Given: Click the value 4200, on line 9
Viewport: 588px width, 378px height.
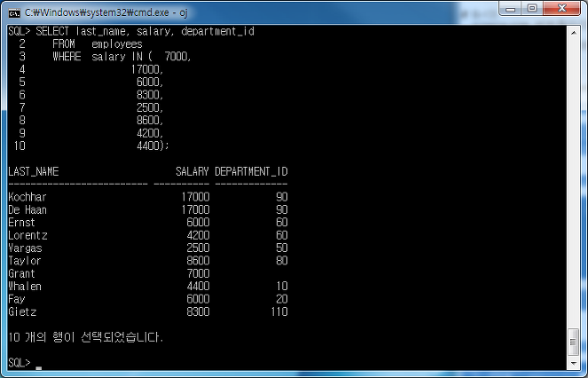Looking at the screenshot, I should click(150, 134).
